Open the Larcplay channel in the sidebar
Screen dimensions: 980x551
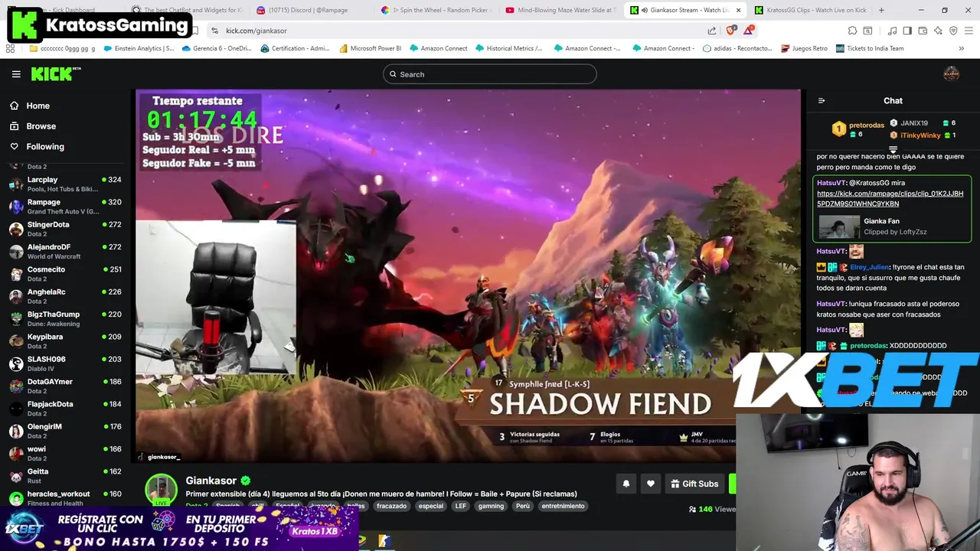pyautogui.click(x=65, y=184)
